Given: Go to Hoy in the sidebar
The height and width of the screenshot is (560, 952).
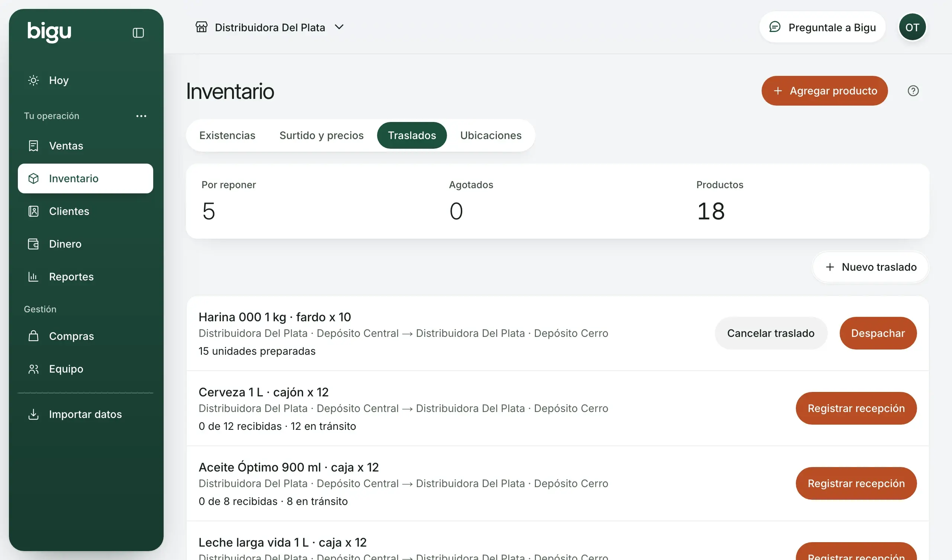Looking at the screenshot, I should pos(86,80).
